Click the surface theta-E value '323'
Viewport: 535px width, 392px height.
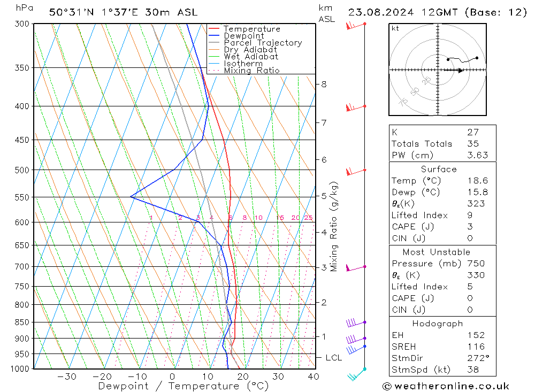pos(476,204)
